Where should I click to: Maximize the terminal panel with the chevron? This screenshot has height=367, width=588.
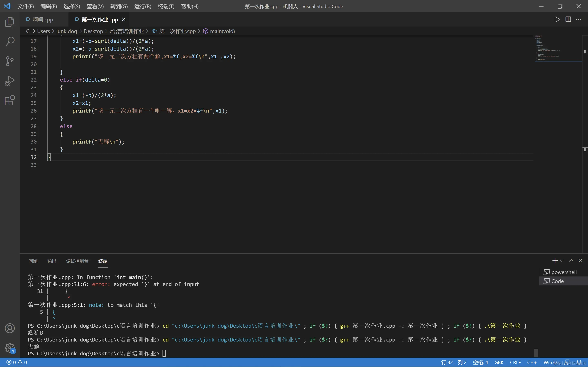coord(571,261)
